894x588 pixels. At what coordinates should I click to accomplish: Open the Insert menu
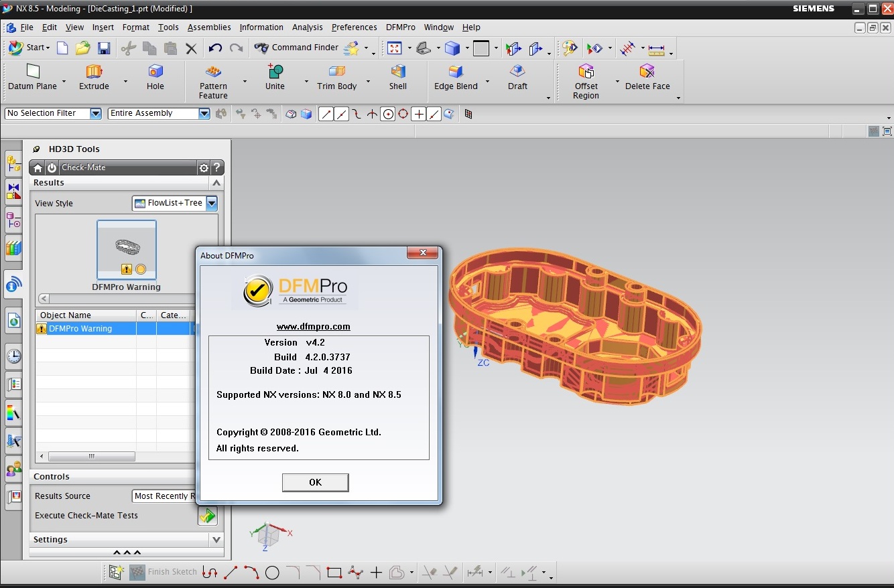pos(103,27)
